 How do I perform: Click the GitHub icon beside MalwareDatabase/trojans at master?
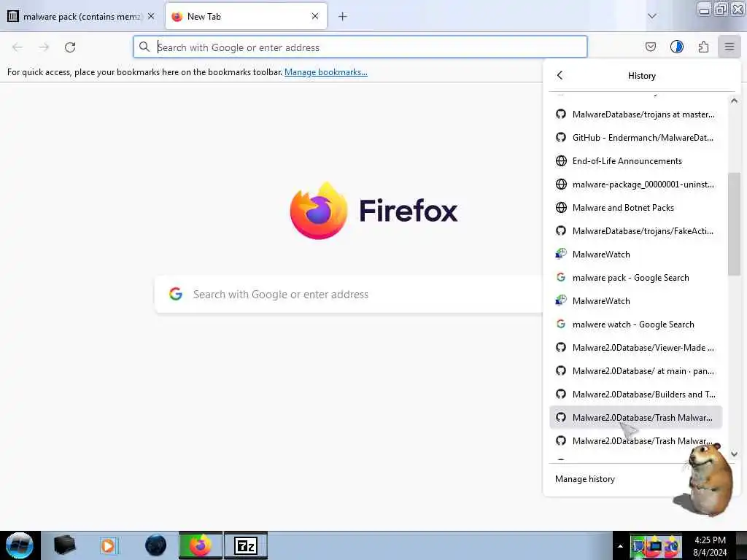(561, 114)
